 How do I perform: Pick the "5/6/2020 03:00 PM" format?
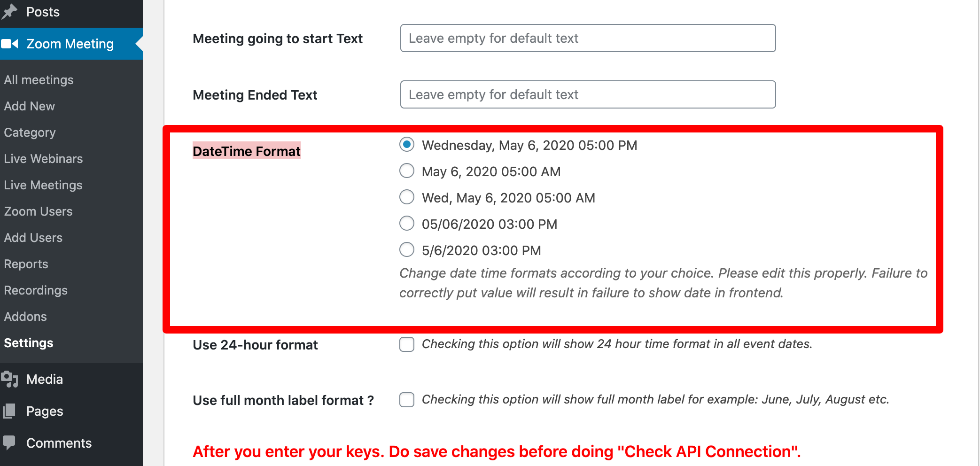coord(406,249)
